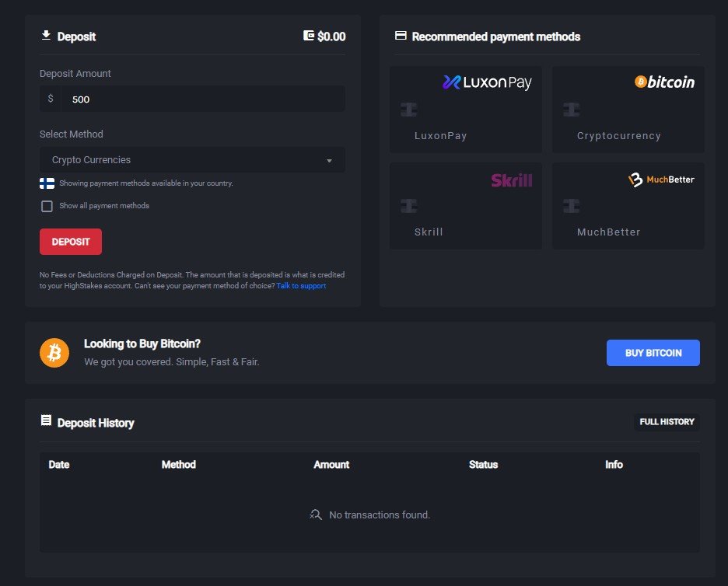Image resolution: width=728 pixels, height=586 pixels.
Task: Click the Showing payment methods available notice
Action: point(146,183)
